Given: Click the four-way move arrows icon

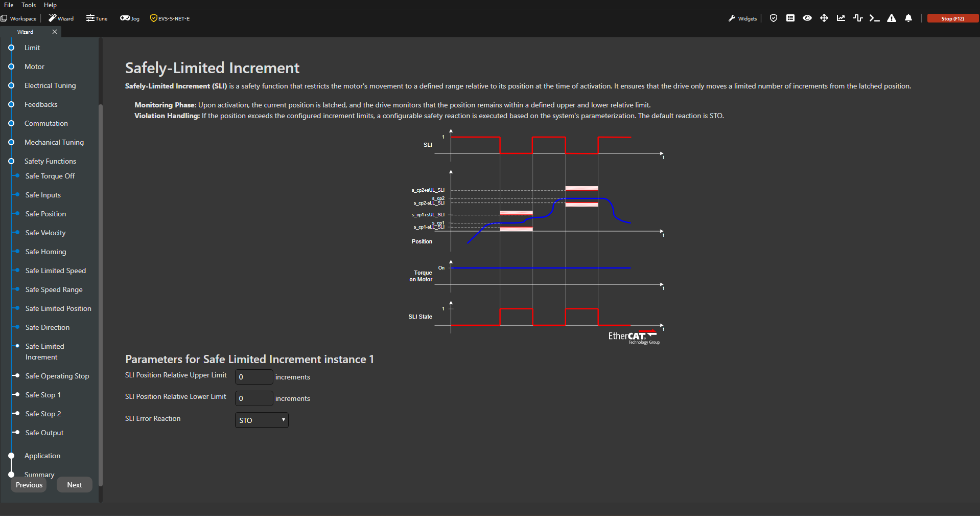Looking at the screenshot, I should pyautogui.click(x=824, y=18).
